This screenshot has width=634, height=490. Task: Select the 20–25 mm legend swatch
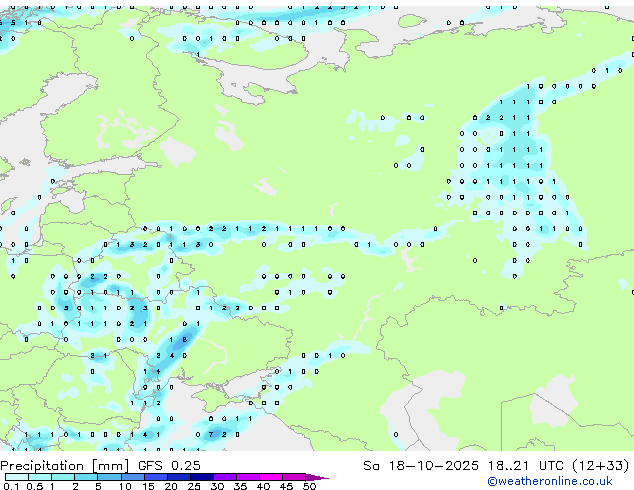[x=179, y=477]
